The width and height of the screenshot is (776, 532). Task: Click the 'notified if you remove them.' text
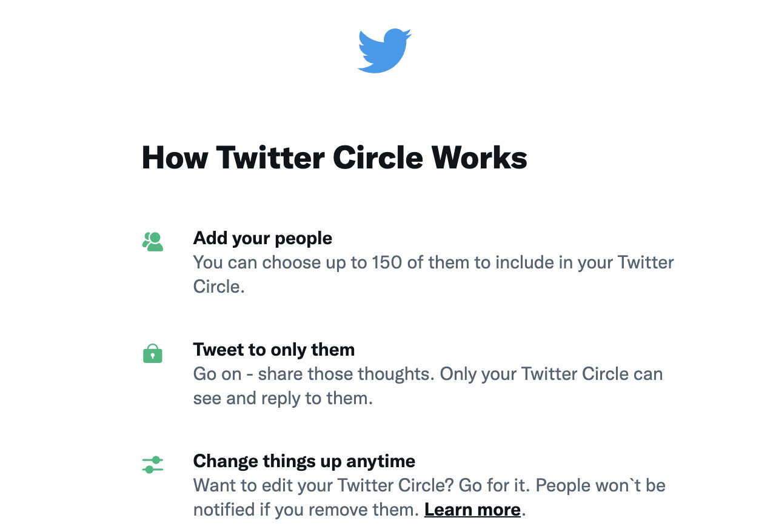click(306, 510)
